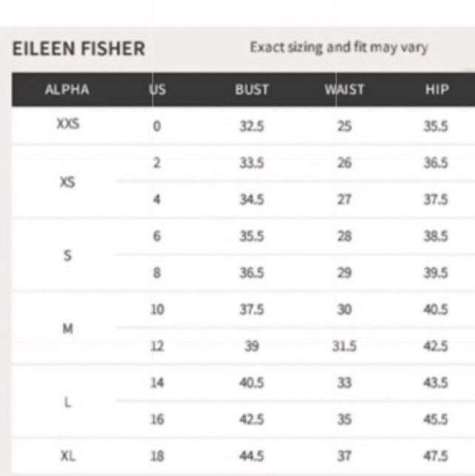Select US size 18 cell
This screenshot has height=476, width=475.
[x=157, y=456]
